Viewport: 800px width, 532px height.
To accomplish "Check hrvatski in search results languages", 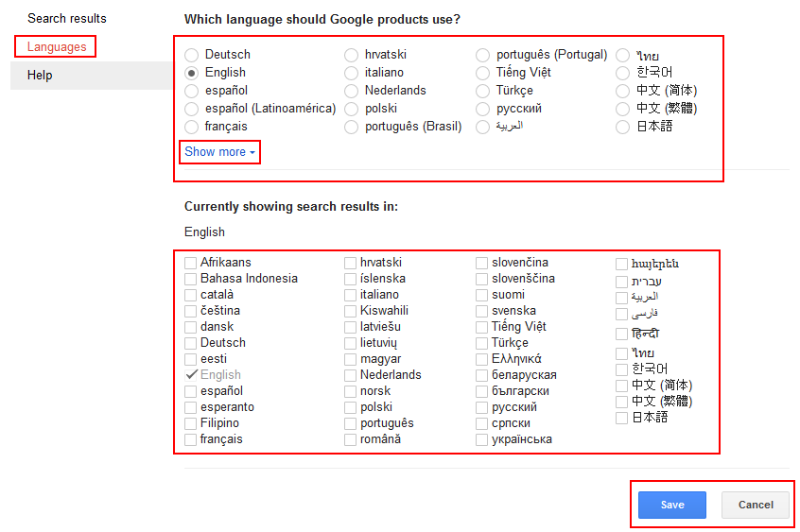I will click(x=350, y=264).
